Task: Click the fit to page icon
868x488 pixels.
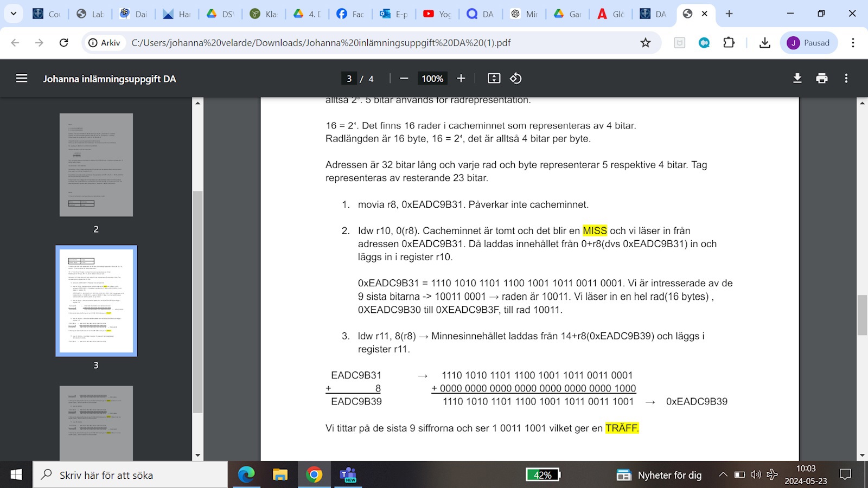Action: point(494,79)
